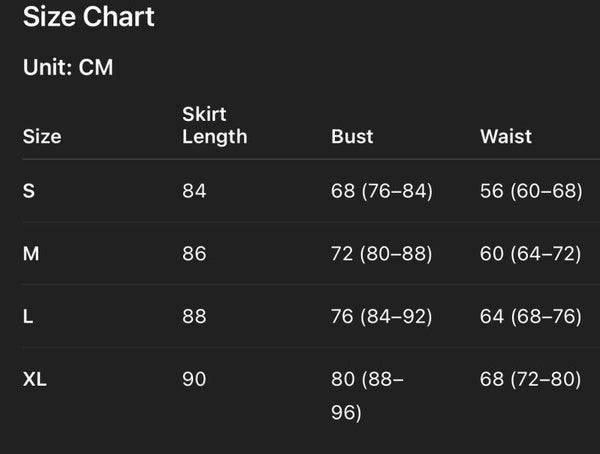Click waist value 68 (72–80)
Screen dimensions: 600x454
(531, 380)
